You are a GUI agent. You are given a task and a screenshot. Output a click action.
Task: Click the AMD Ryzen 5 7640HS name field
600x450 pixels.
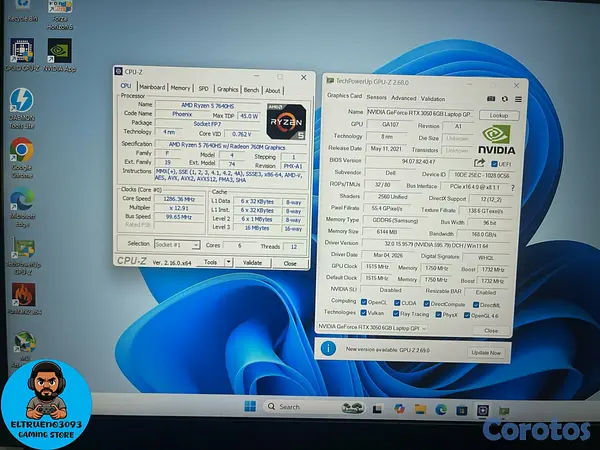click(207, 105)
